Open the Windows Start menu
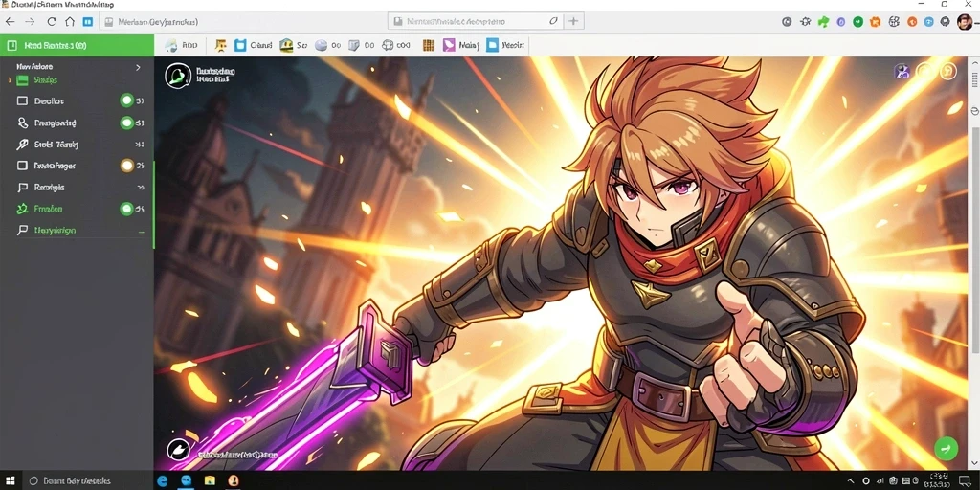Screen dimensions: 980x490 click(x=11, y=480)
